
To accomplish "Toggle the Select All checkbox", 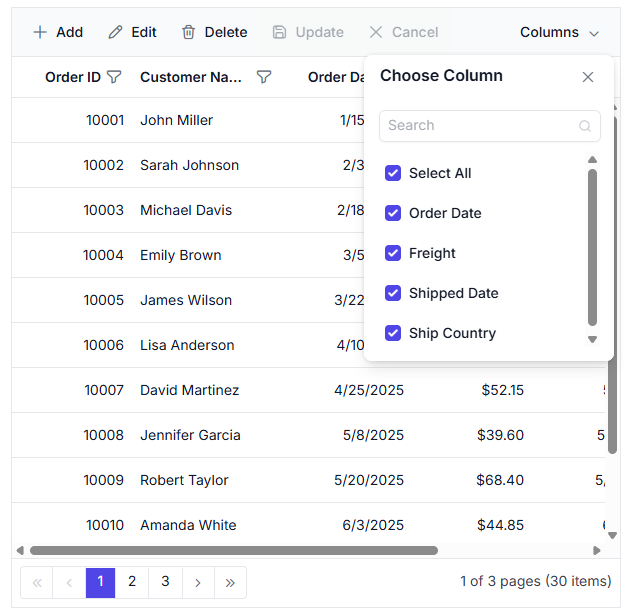I will pyautogui.click(x=393, y=173).
